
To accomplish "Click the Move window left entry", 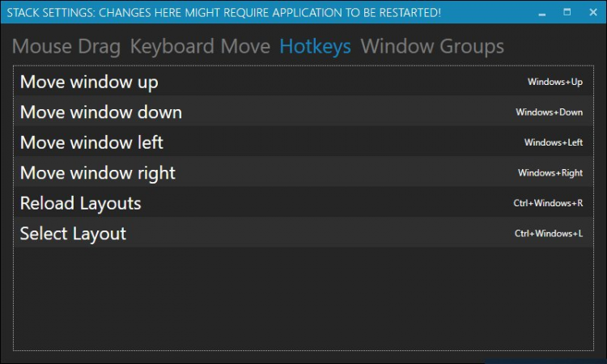I will tap(91, 142).
